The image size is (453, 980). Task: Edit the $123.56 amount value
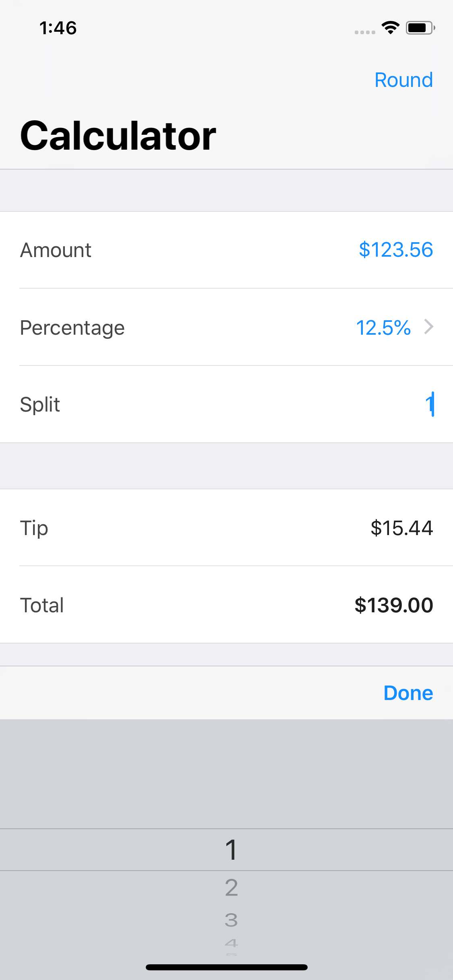pos(395,250)
